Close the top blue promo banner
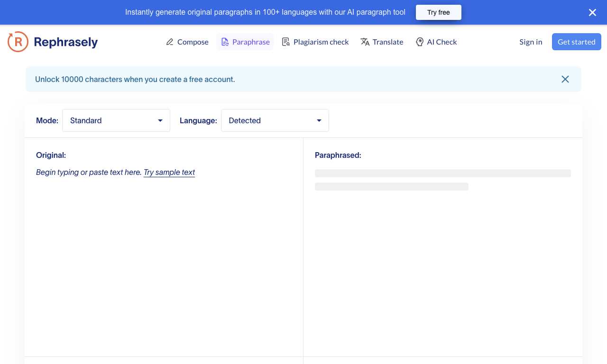Viewport: 607px width, 364px height. pos(592,12)
